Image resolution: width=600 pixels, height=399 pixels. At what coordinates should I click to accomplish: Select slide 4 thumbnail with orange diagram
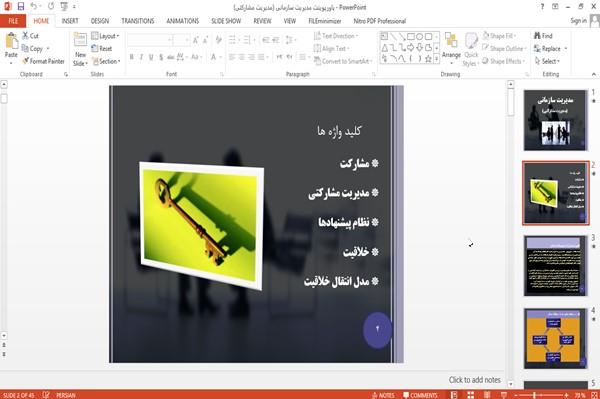[x=556, y=339]
